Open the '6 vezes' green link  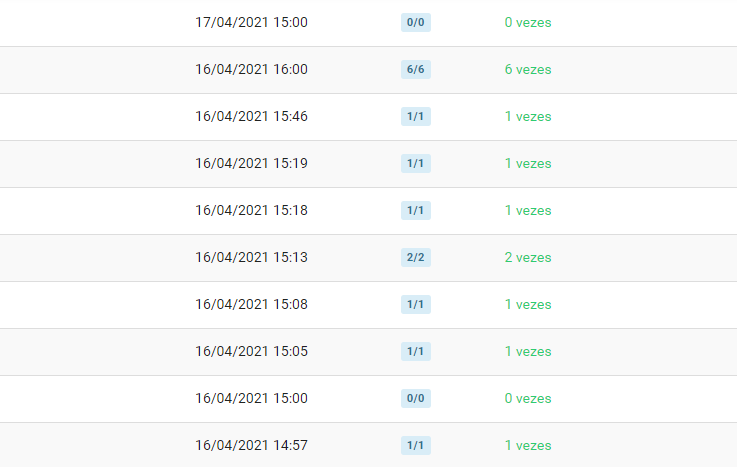(528, 70)
